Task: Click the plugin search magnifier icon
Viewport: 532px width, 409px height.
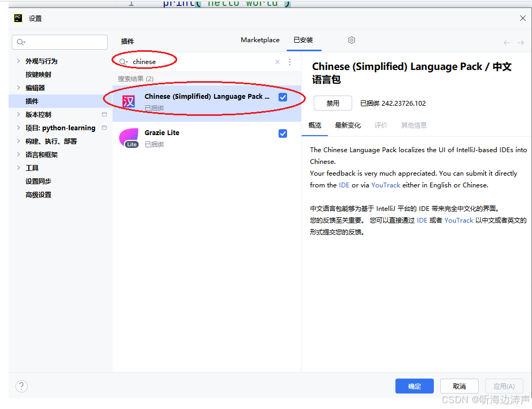Action: [x=123, y=62]
